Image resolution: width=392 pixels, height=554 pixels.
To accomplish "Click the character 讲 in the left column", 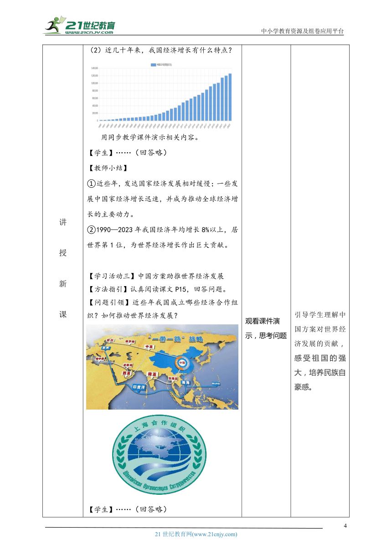I will (63, 222).
